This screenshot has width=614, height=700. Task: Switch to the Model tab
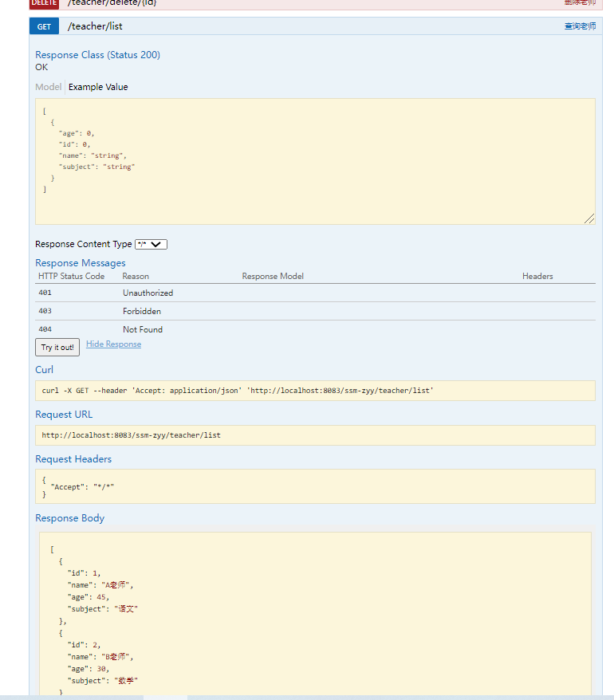point(48,87)
